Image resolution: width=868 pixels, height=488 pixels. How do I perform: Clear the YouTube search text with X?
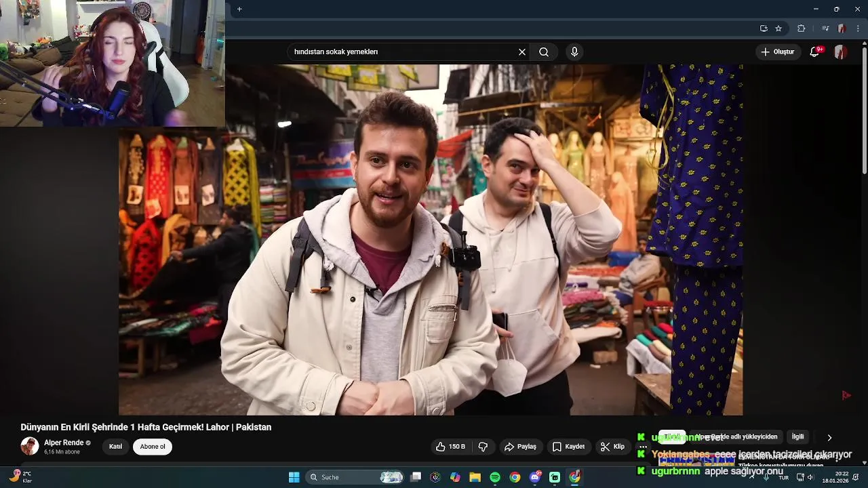(x=522, y=52)
